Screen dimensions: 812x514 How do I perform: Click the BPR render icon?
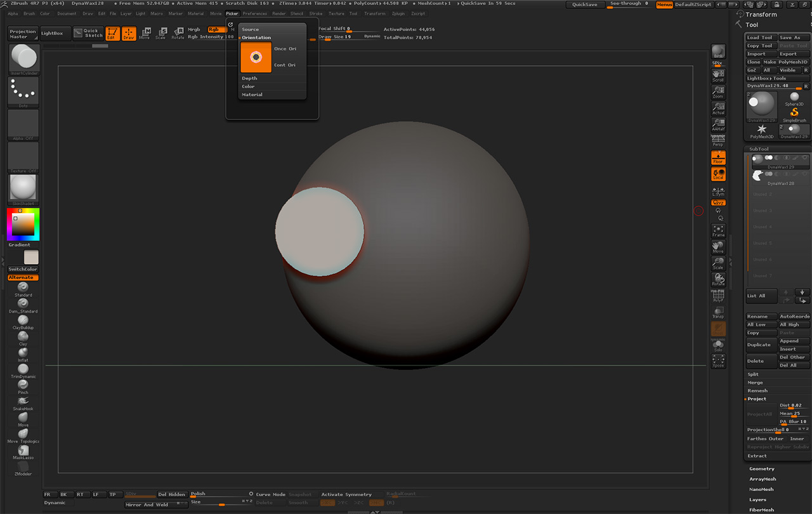[x=718, y=51]
